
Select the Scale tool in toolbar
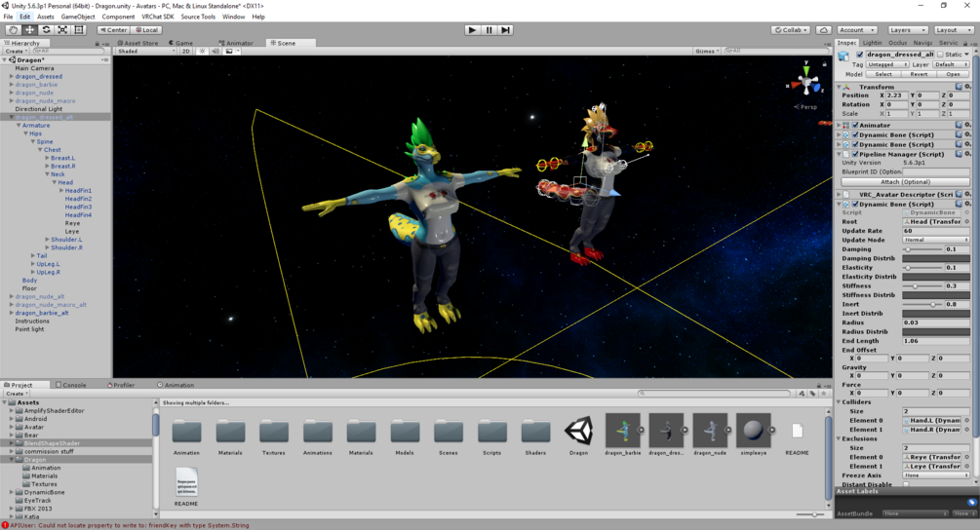62,30
